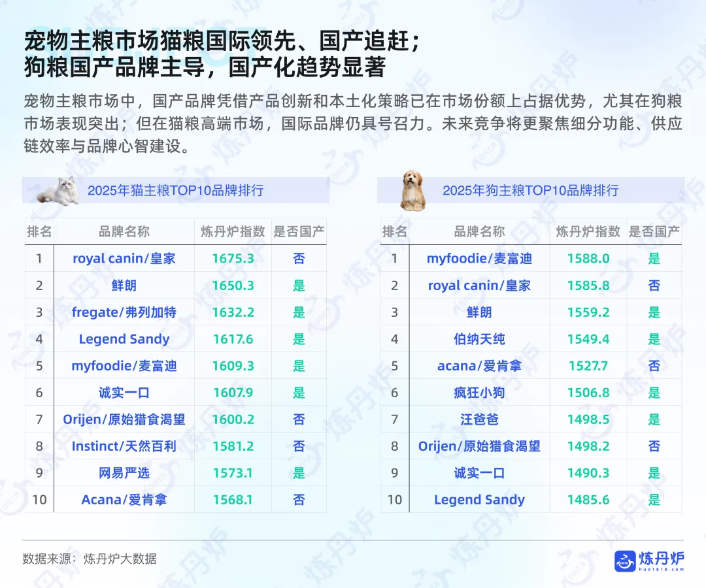The height and width of the screenshot is (588, 706).
Task: Select the heading 2025年狗主粮TOP10品牌排行
Action: coord(530,190)
